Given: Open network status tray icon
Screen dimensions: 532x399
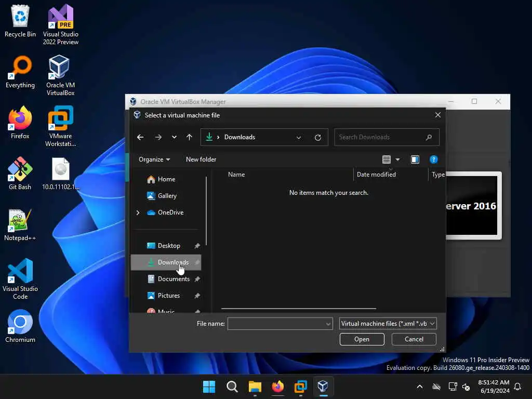Looking at the screenshot, I should [453, 387].
